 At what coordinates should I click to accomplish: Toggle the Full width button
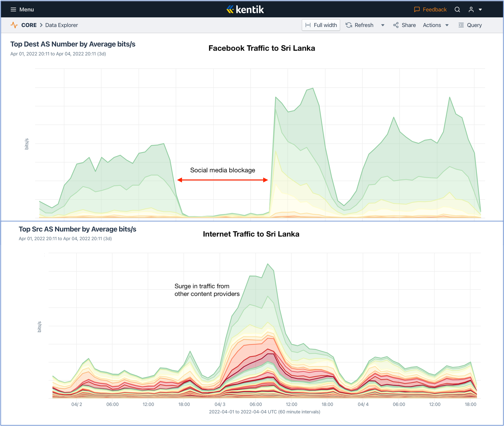tap(321, 25)
